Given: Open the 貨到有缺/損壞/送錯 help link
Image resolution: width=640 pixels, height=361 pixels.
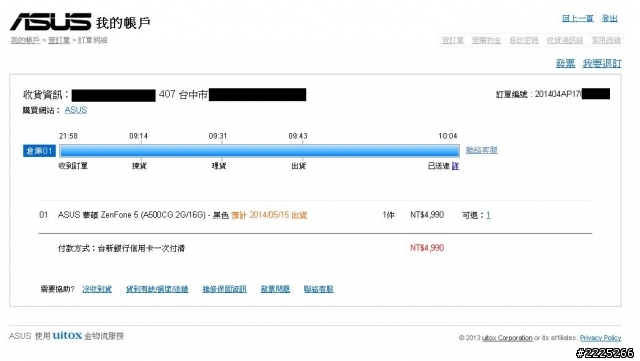Looking at the screenshot, I should 157,289.
